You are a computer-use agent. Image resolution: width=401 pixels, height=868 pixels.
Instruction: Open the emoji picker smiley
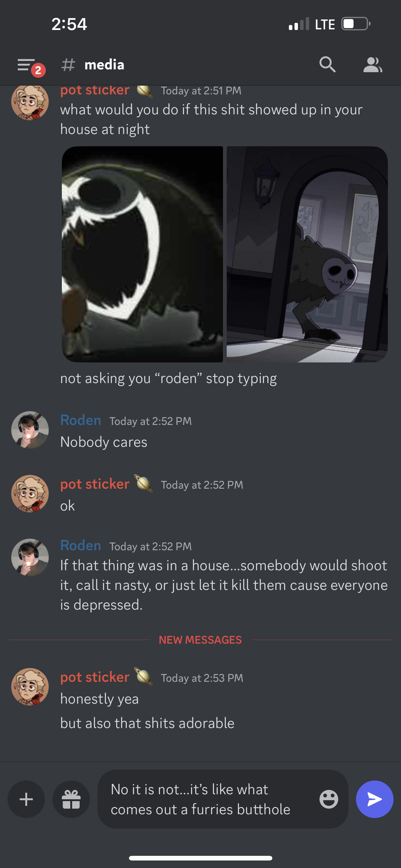click(x=329, y=799)
